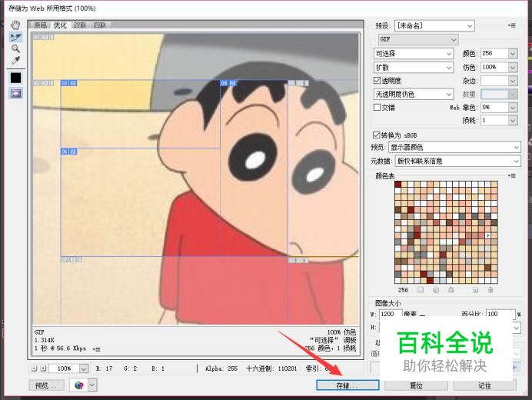Click the map to transparent icon under color table
The height and width of the screenshot is (400, 532).
[x=421, y=290]
